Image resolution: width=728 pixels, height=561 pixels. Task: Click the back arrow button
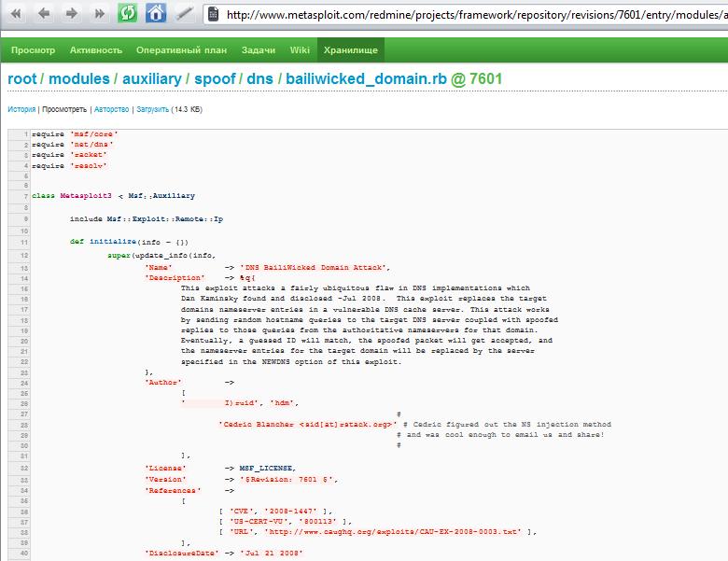(44, 13)
